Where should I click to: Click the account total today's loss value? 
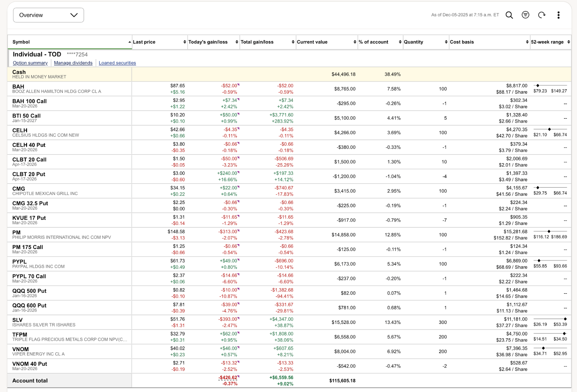[x=228, y=378]
